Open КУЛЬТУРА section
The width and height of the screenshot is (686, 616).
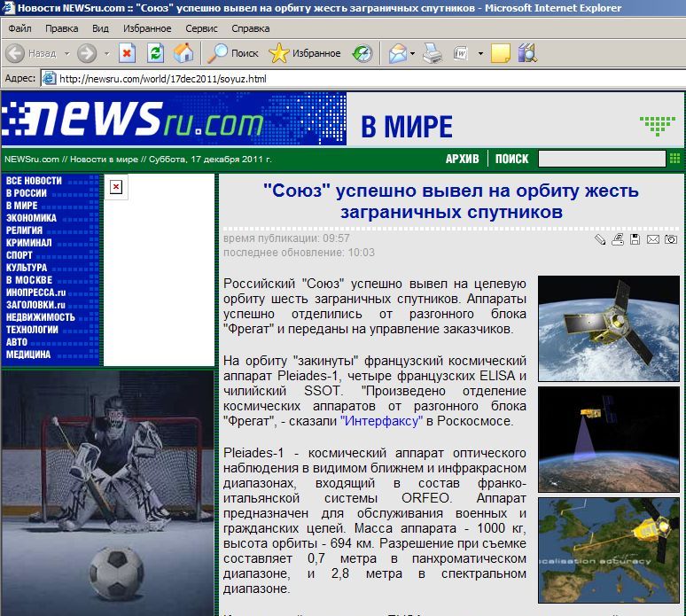pos(27,268)
